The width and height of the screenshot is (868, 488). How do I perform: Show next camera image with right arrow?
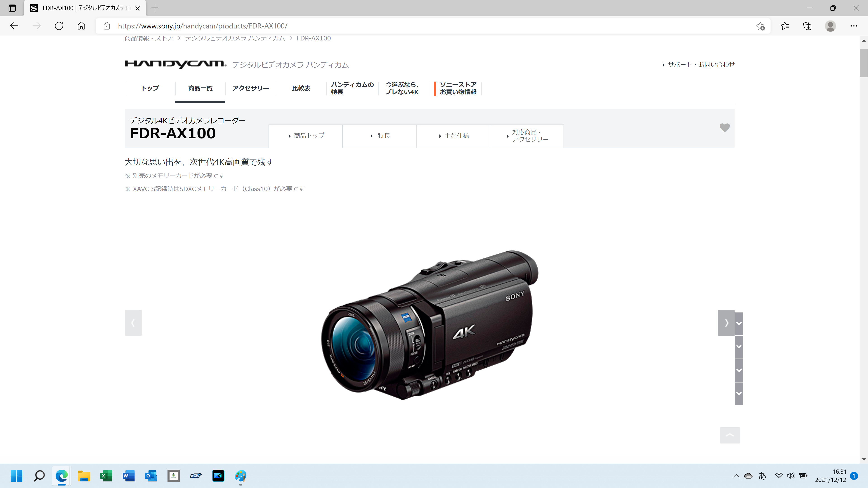pos(726,323)
